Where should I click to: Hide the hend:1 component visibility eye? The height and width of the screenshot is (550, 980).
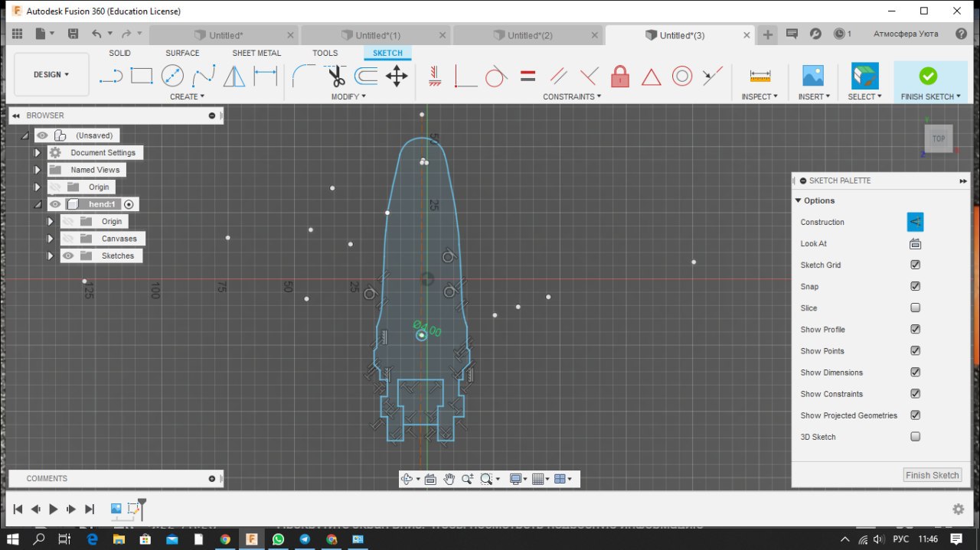[x=55, y=204]
